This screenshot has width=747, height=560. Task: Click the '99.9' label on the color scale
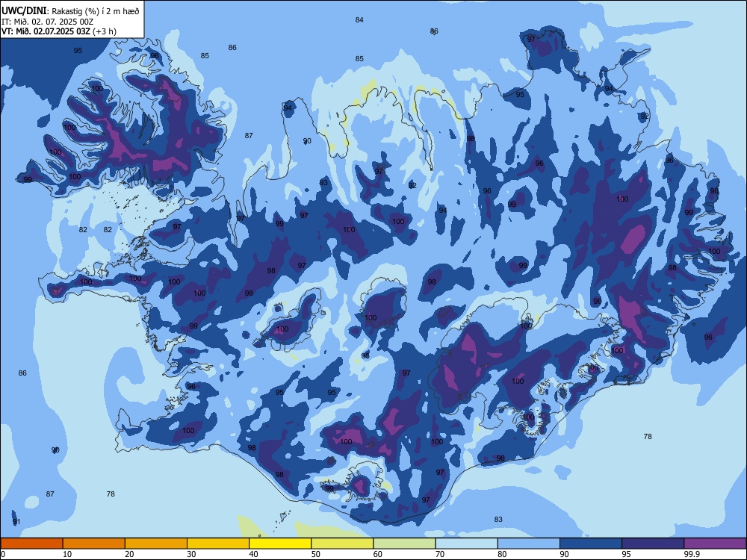[692, 554]
